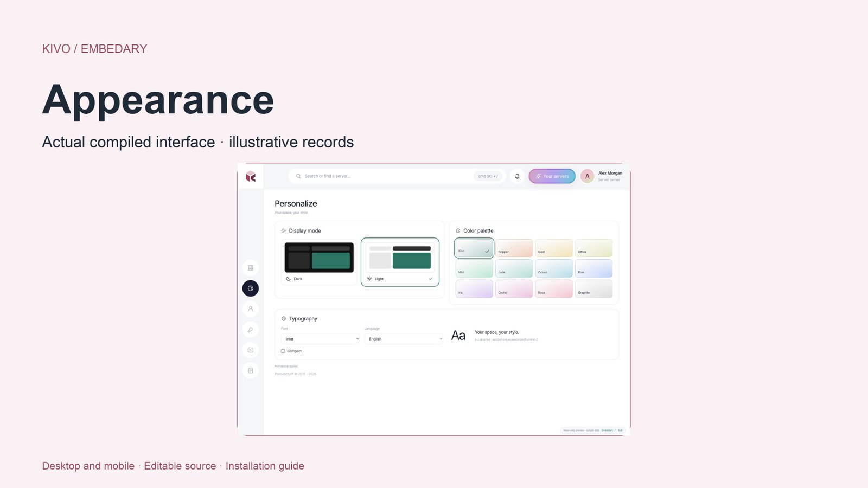
Task: Choose the Blue color palette
Action: pos(593,268)
